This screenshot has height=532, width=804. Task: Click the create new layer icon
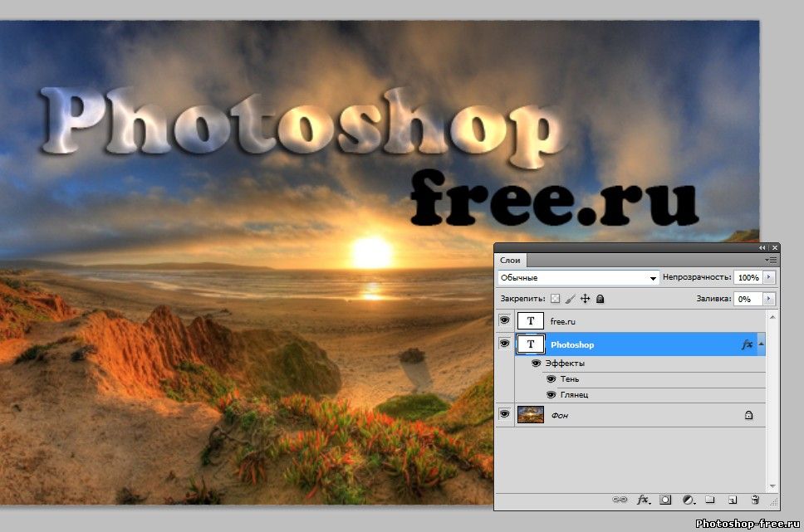tap(733, 500)
